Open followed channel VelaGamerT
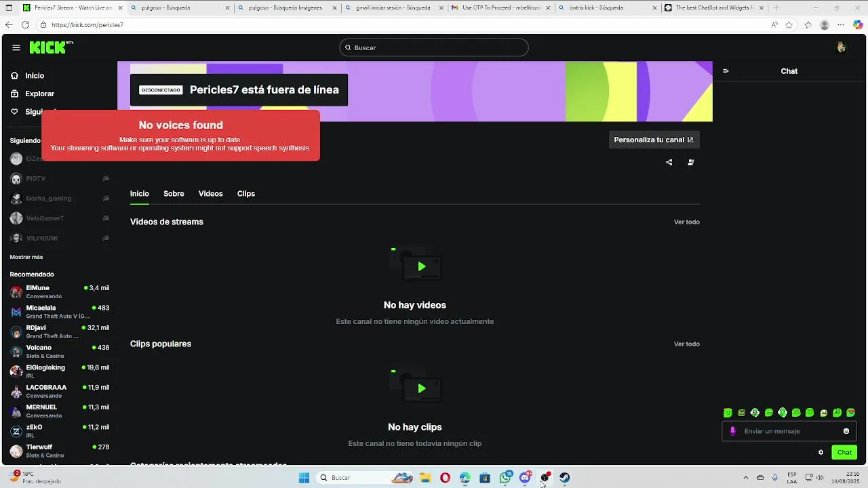868x488 pixels. tap(60, 218)
